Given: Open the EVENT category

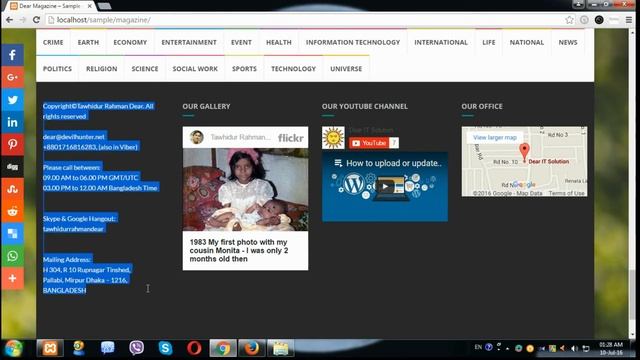Looking at the screenshot, I should coord(241,42).
